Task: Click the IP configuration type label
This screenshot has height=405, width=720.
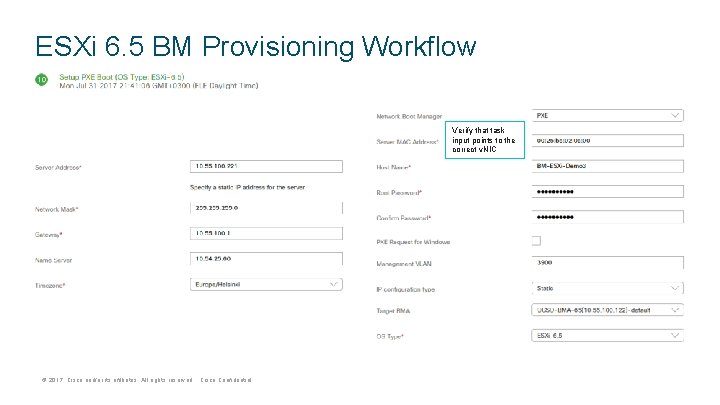Action: click(x=405, y=290)
